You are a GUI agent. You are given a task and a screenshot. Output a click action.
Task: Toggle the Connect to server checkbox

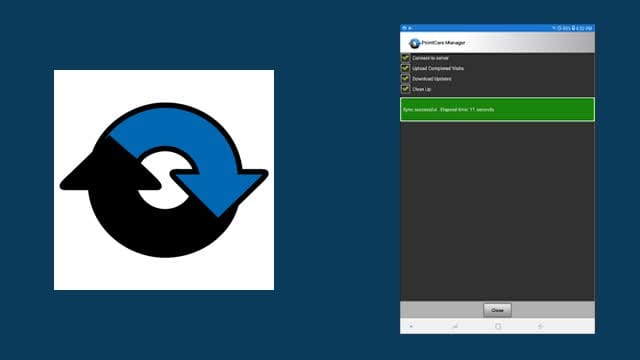[405, 58]
